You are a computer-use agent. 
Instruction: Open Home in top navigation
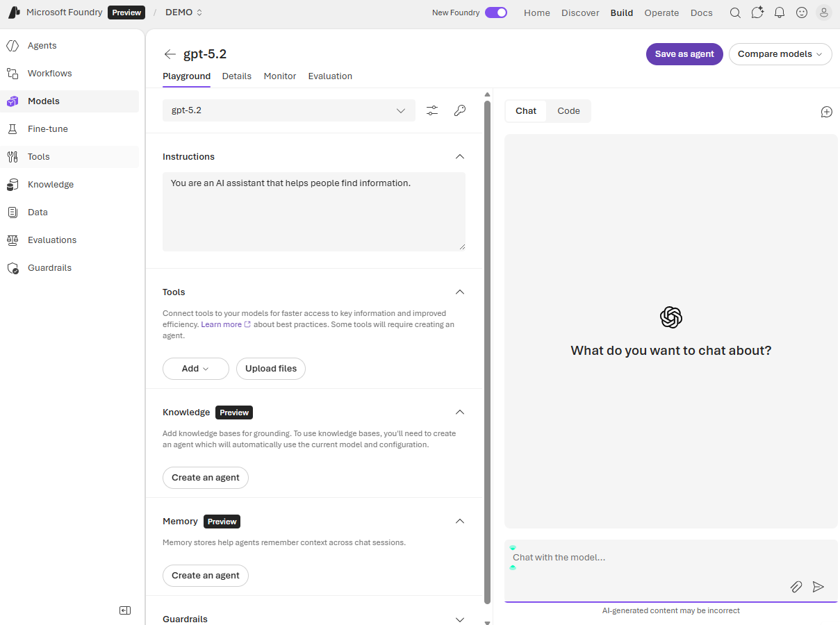(537, 12)
